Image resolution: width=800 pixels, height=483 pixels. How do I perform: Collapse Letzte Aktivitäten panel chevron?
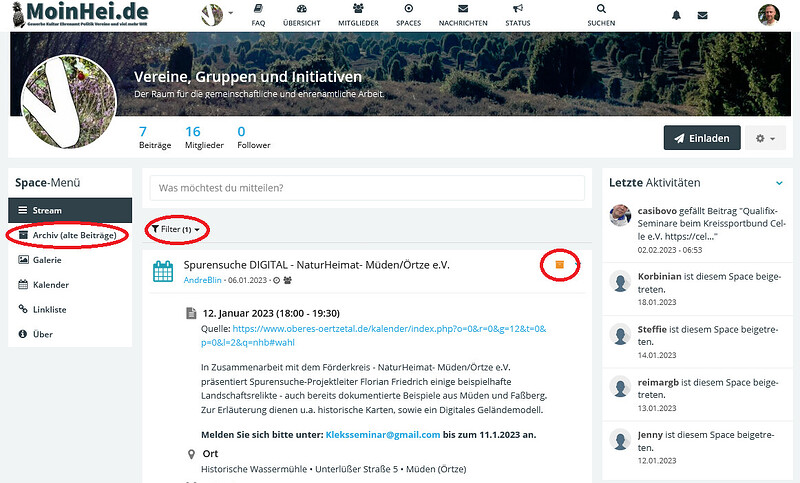779,183
